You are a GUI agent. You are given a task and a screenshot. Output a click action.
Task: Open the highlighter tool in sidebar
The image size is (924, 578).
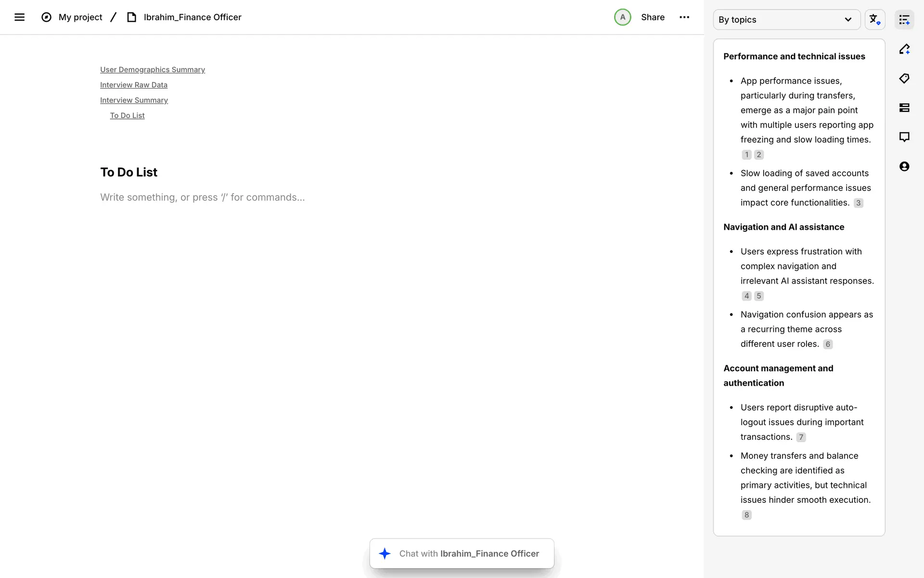904,49
